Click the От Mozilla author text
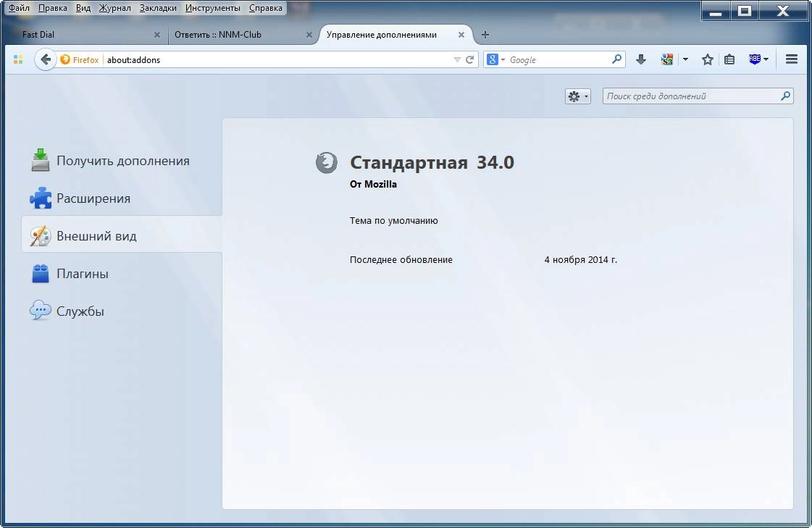812x528 pixels. tap(373, 184)
